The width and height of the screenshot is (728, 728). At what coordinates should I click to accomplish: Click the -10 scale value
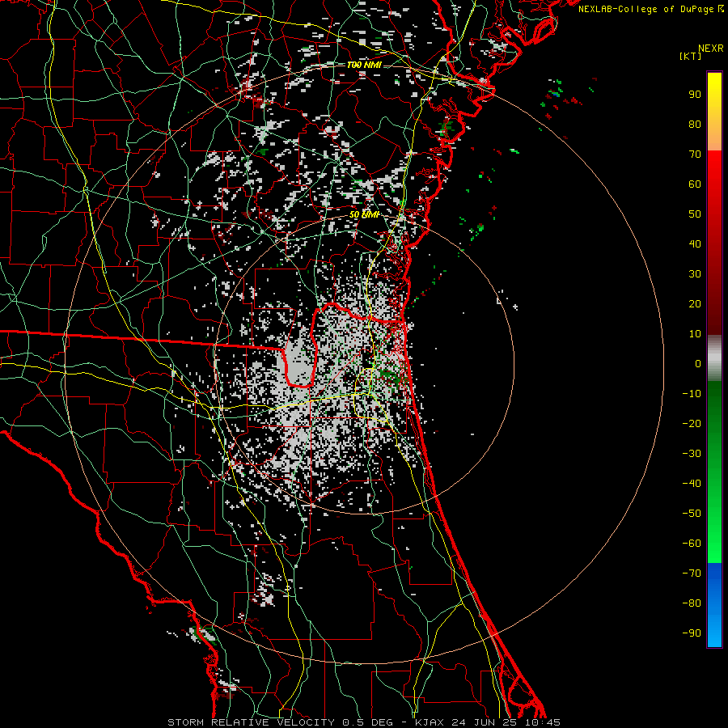[692, 394]
